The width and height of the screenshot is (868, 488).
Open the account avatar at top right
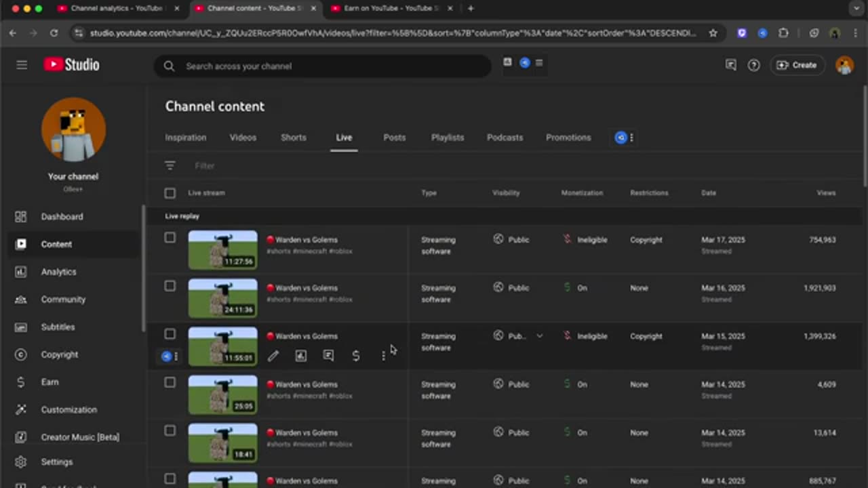(x=844, y=65)
